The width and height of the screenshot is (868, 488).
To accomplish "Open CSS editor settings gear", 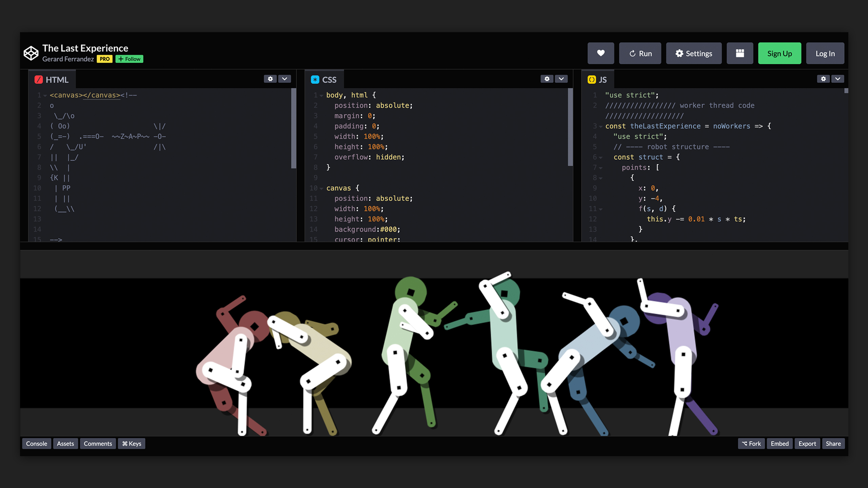I will click(547, 79).
